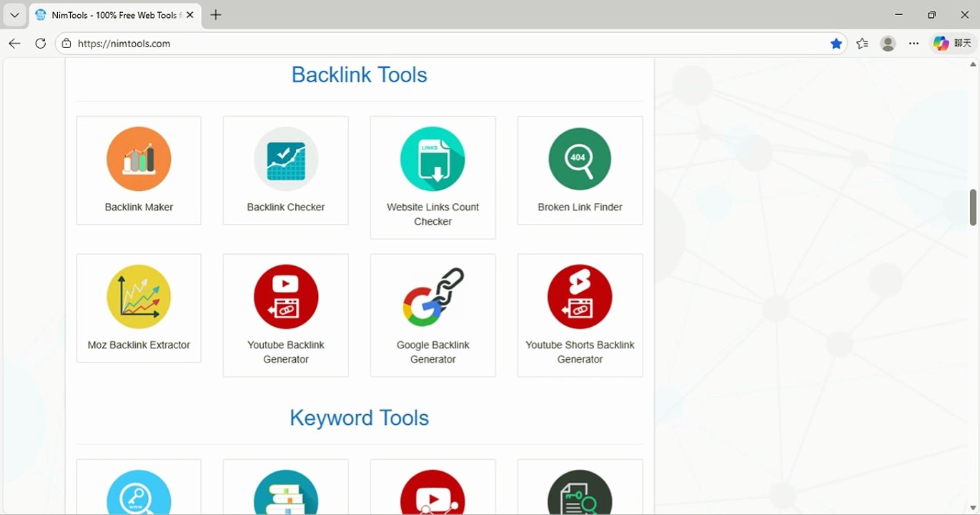View site information lock icon

(x=66, y=44)
